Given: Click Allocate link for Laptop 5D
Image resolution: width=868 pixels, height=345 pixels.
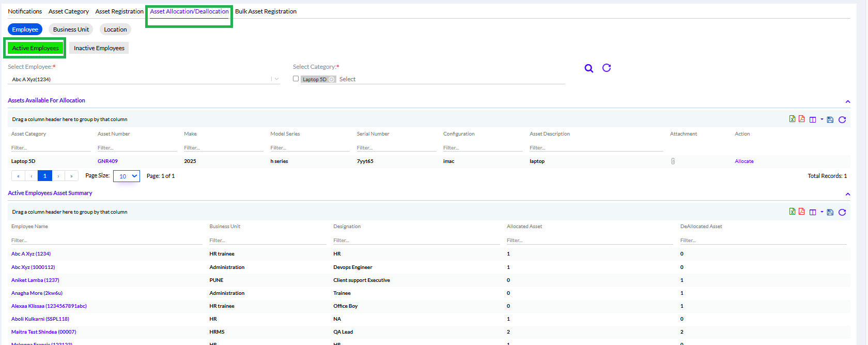Looking at the screenshot, I should click(x=744, y=161).
